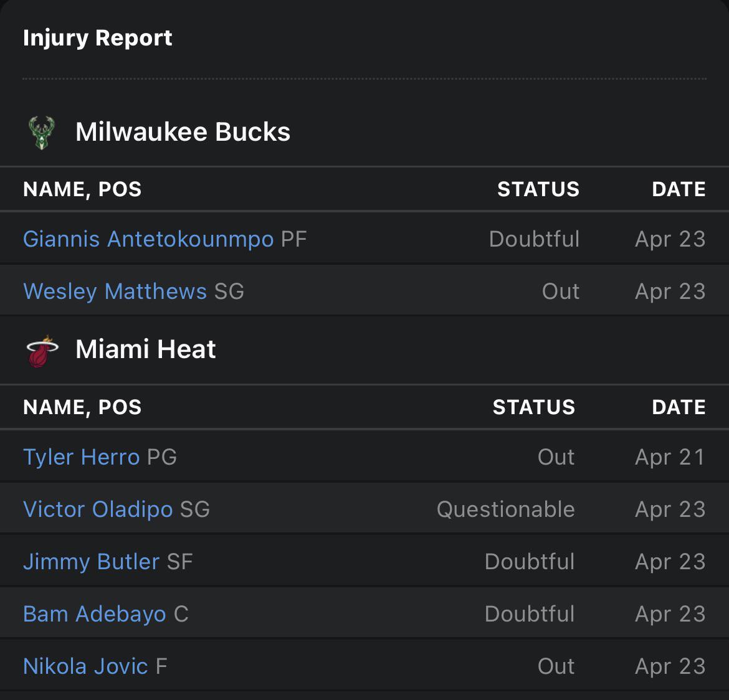This screenshot has width=729, height=700.
Task: Click Tyler Herro's Apr 21 date
Action: coord(670,457)
